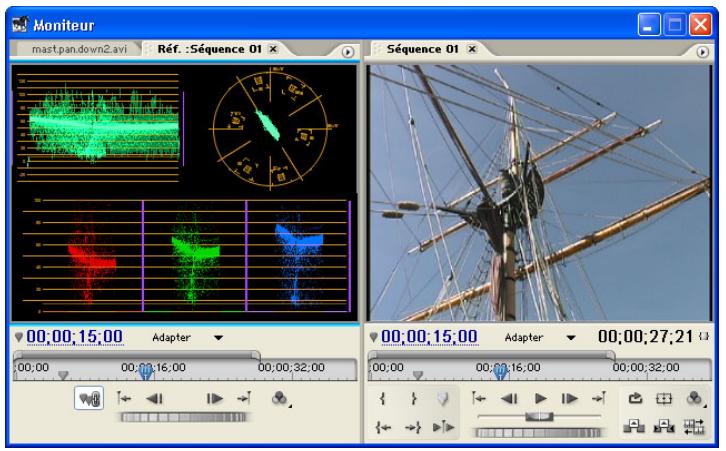Step back one frame in Reference monitor

point(154,399)
